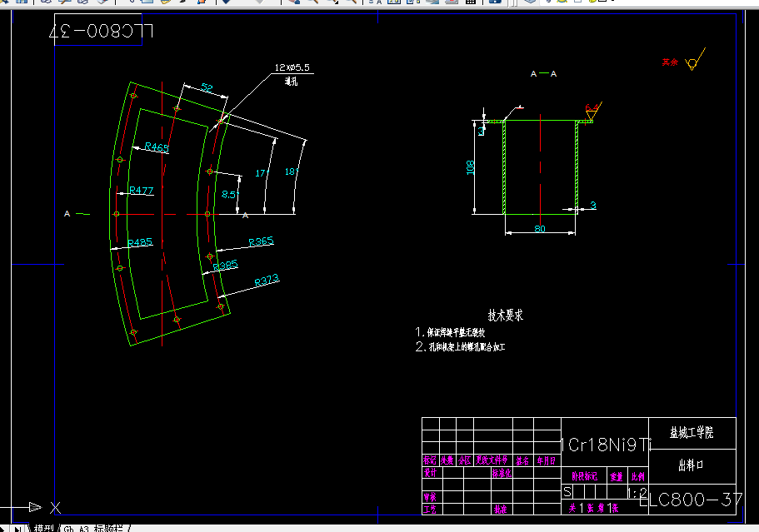The width and height of the screenshot is (759, 532).
Task: Click the 审核 row label
Action: pos(430,497)
